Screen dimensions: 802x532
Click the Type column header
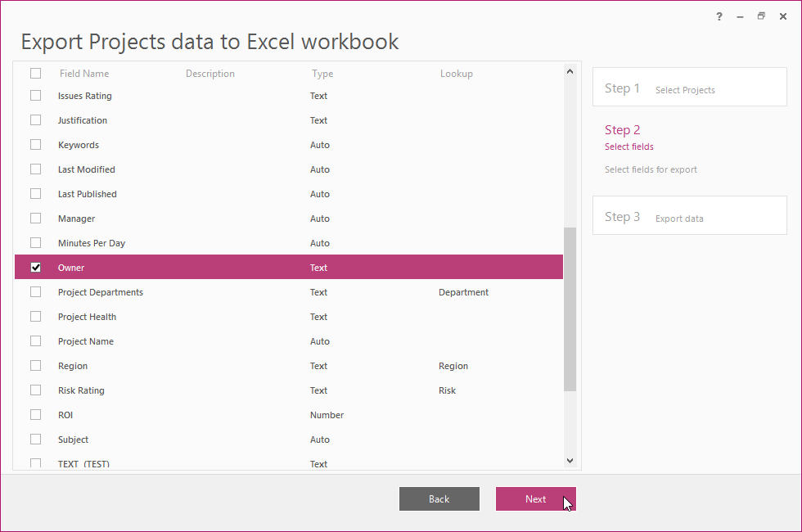coord(322,74)
